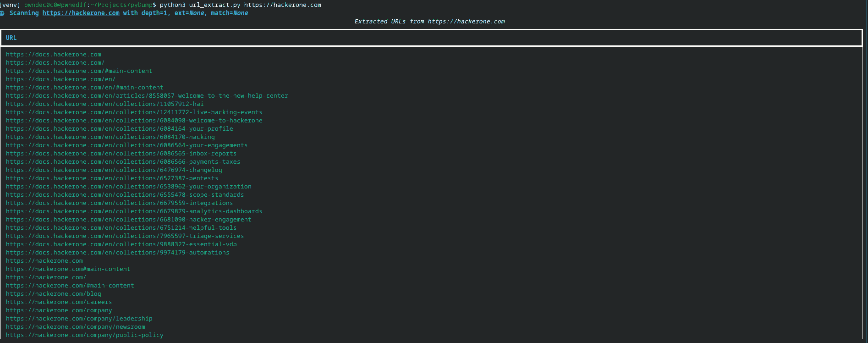
Task: Open https://hackerone.com/#main-content URL
Action: point(70,286)
